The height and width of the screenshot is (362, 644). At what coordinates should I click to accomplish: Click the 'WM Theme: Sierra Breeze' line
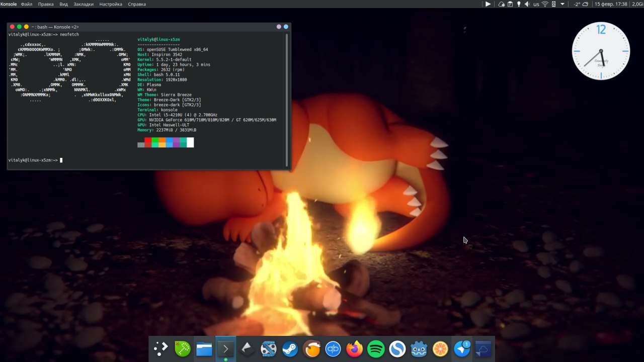point(165,95)
